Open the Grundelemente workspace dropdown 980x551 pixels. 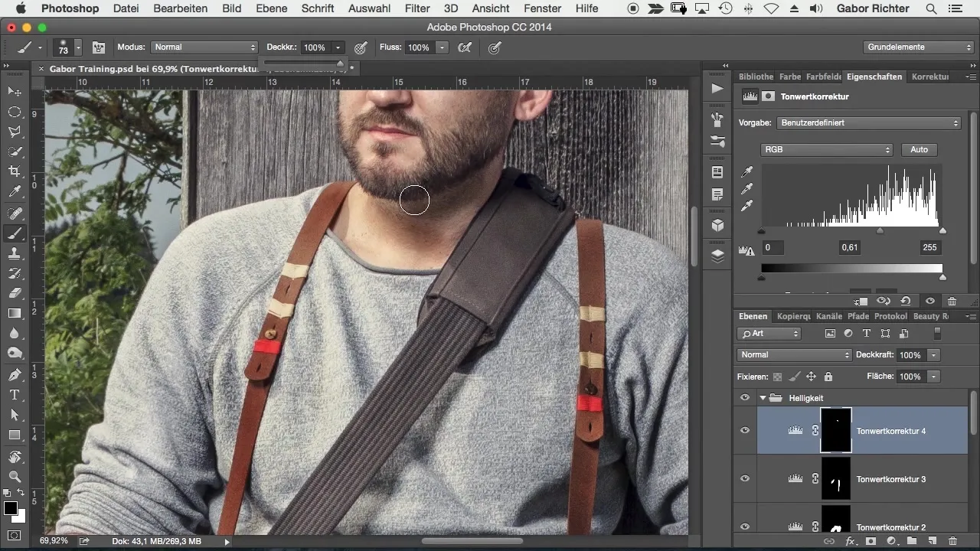918,47
